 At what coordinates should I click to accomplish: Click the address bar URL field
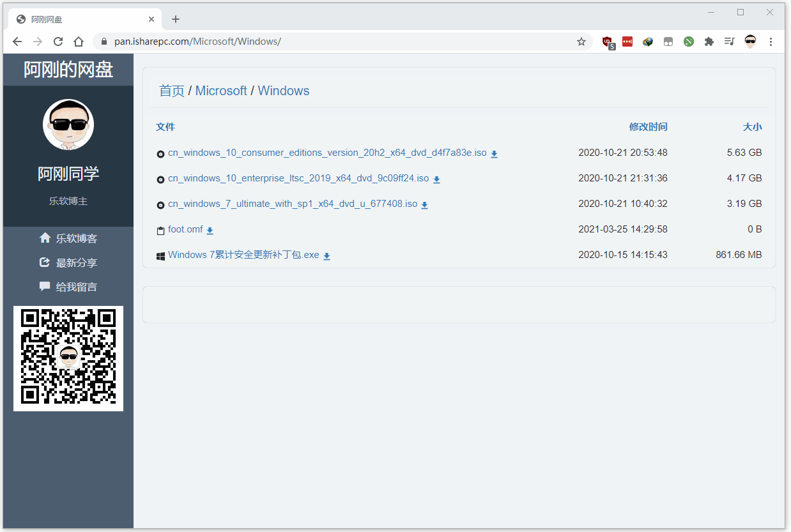pos(342,42)
